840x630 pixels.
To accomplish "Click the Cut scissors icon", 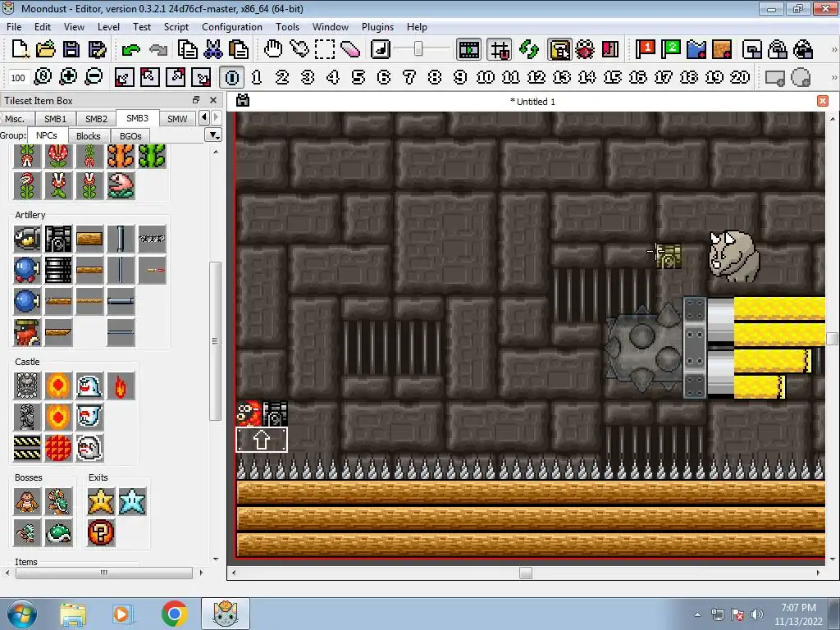I will [x=212, y=49].
